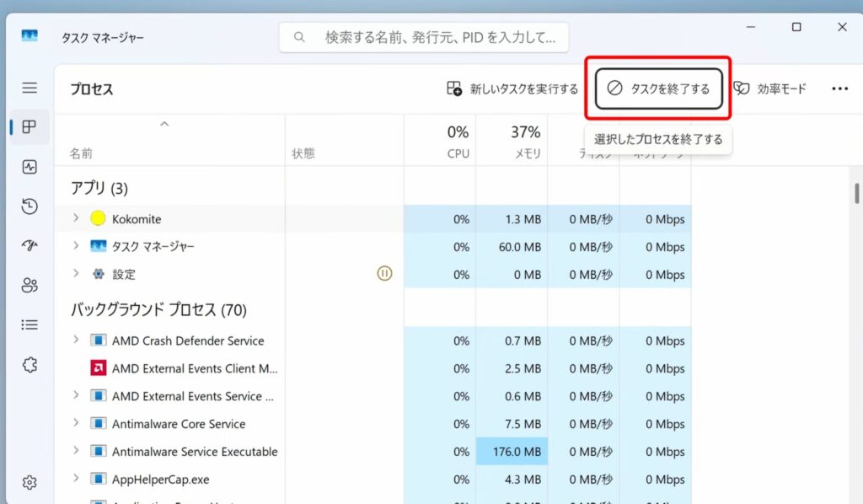Click the 効率モード button

click(770, 88)
